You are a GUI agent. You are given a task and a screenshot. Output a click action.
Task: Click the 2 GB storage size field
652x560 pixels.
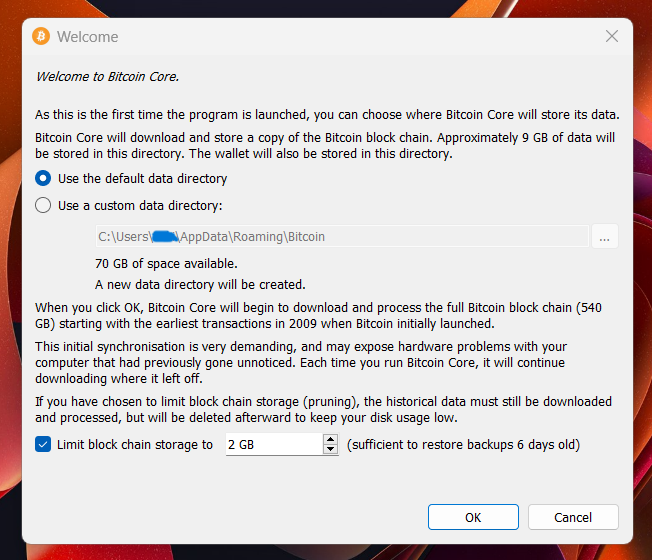(274, 444)
